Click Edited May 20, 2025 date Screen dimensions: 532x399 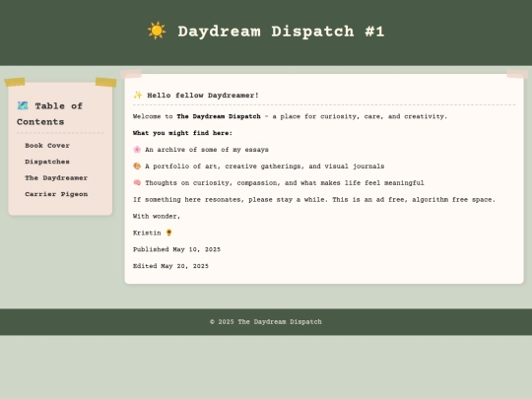pyautogui.click(x=170, y=266)
